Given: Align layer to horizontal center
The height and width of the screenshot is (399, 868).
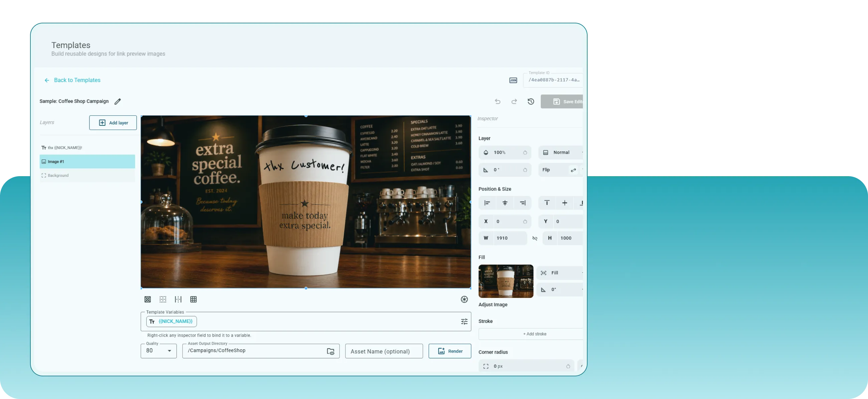Looking at the screenshot, I should point(505,203).
